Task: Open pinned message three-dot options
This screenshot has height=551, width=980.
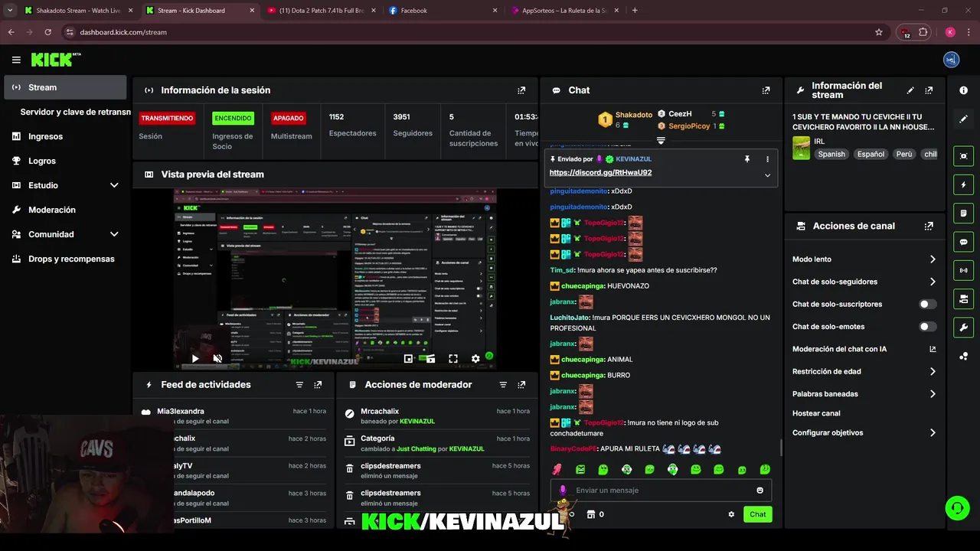Action: point(767,159)
